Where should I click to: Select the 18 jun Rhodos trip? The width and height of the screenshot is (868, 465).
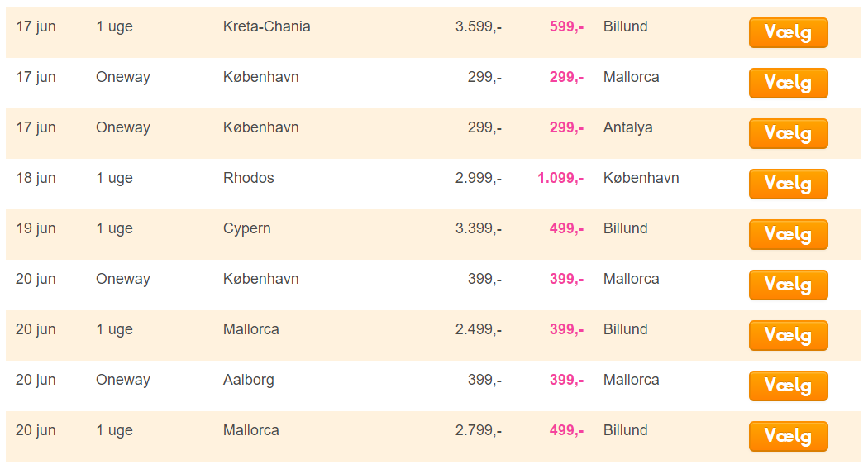pos(788,184)
